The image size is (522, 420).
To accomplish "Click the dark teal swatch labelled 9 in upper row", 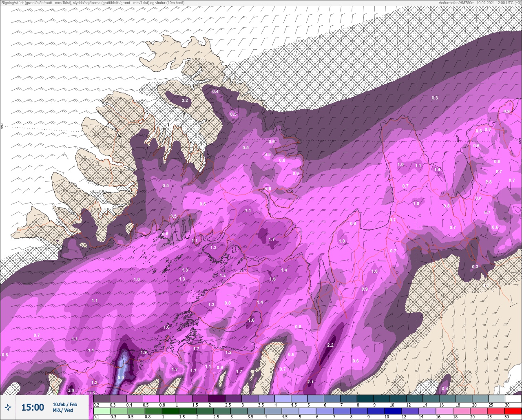I will tap(381, 398).
